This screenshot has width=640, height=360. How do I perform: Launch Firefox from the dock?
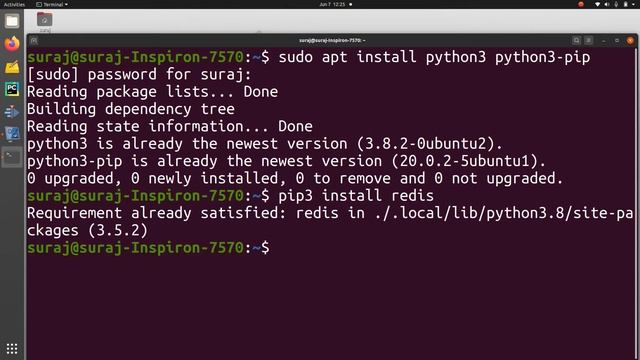[12, 44]
